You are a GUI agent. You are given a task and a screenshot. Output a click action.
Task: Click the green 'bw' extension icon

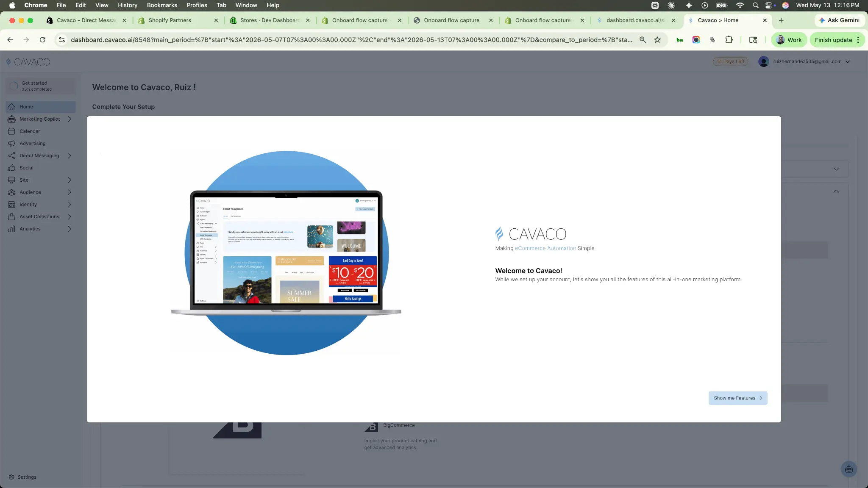680,40
